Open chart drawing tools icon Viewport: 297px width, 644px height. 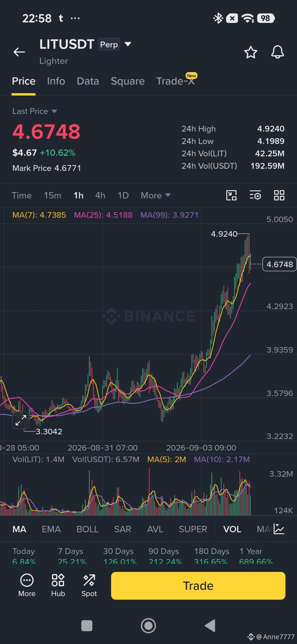[231, 195]
